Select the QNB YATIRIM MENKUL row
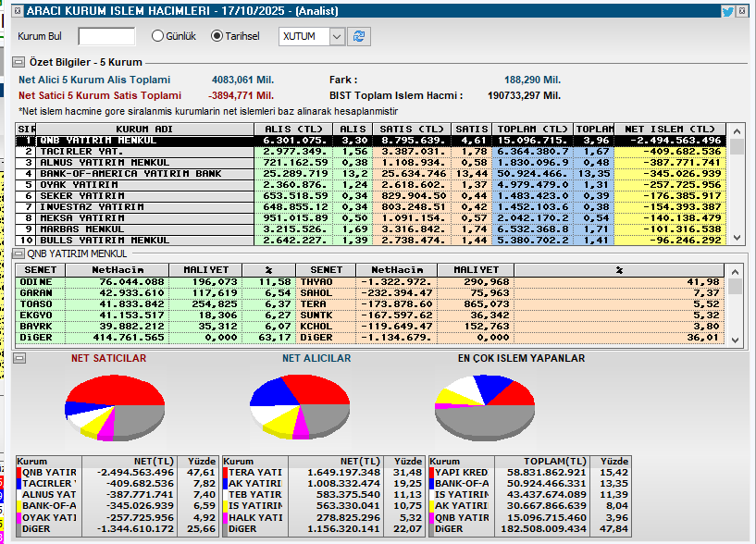Screen dimensions: 756x544 (x=370, y=141)
